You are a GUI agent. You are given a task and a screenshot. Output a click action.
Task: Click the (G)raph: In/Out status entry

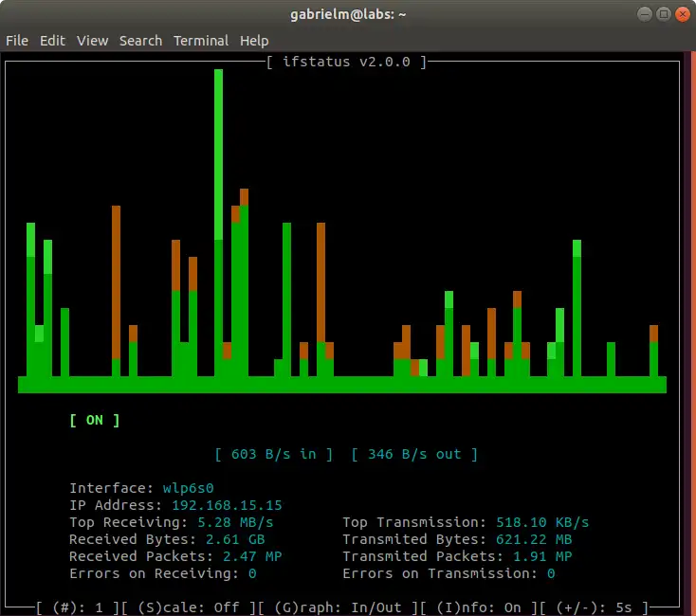coord(338,607)
